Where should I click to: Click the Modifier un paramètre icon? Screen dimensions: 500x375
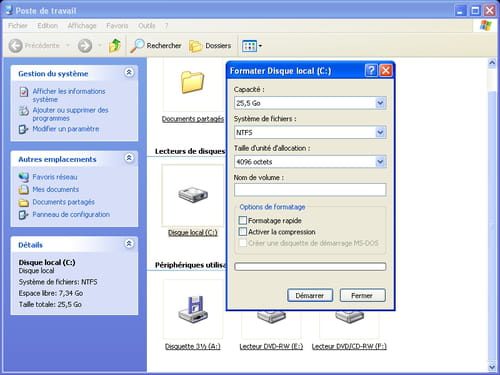[23, 129]
